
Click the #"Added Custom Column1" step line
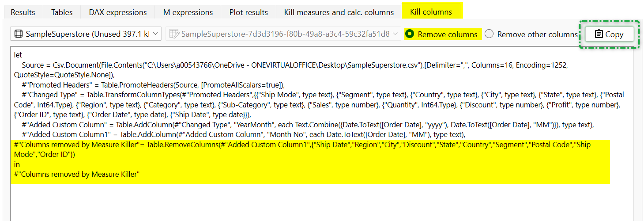[243, 134]
